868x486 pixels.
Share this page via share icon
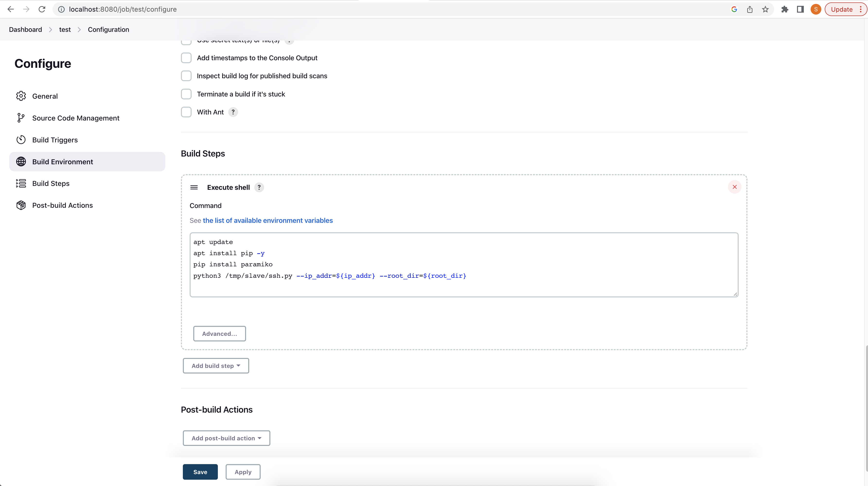coord(750,9)
